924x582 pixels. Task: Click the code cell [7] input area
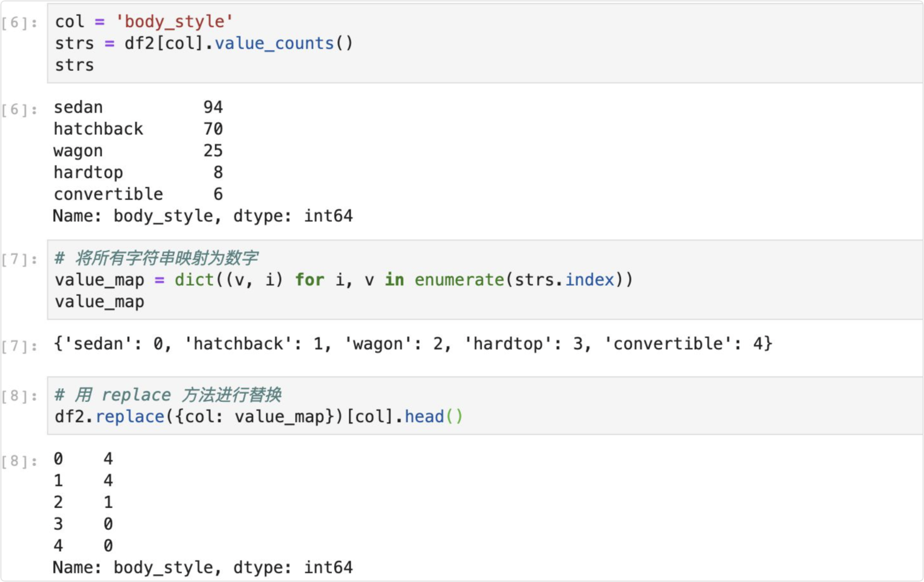[x=485, y=280]
